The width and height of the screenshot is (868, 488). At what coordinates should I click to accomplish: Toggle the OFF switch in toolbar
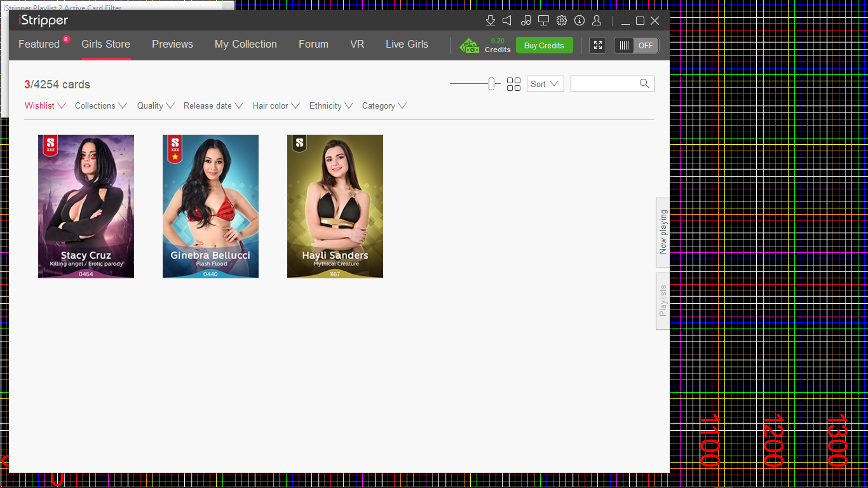(636, 45)
